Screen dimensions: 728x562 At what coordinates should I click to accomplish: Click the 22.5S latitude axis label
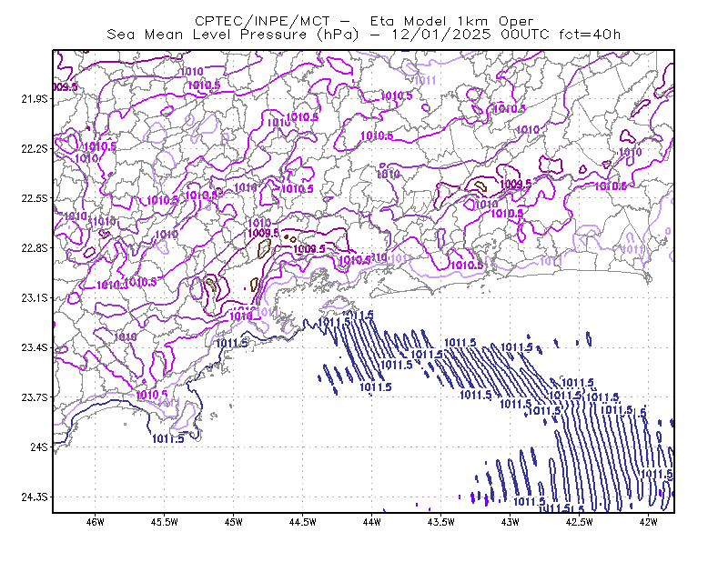35,198
